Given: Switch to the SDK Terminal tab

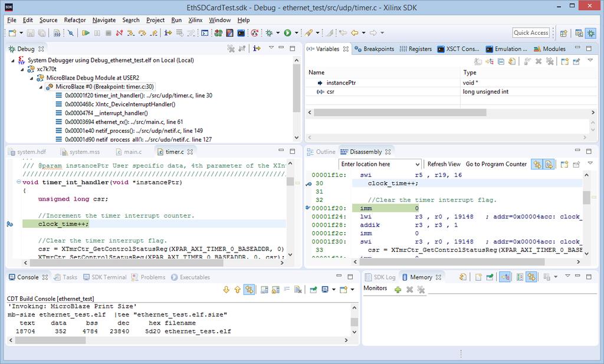Looking at the screenshot, I should tap(105, 277).
